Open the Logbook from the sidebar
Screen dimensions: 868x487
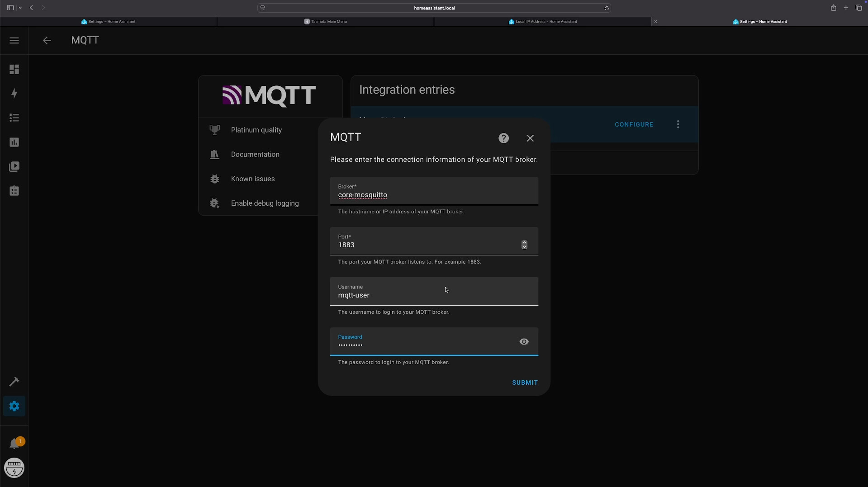14,118
